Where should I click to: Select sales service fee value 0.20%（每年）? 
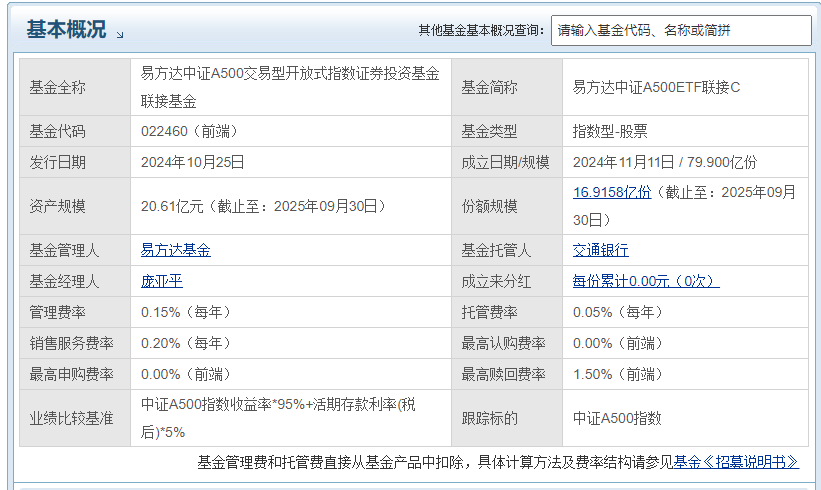pyautogui.click(x=186, y=343)
